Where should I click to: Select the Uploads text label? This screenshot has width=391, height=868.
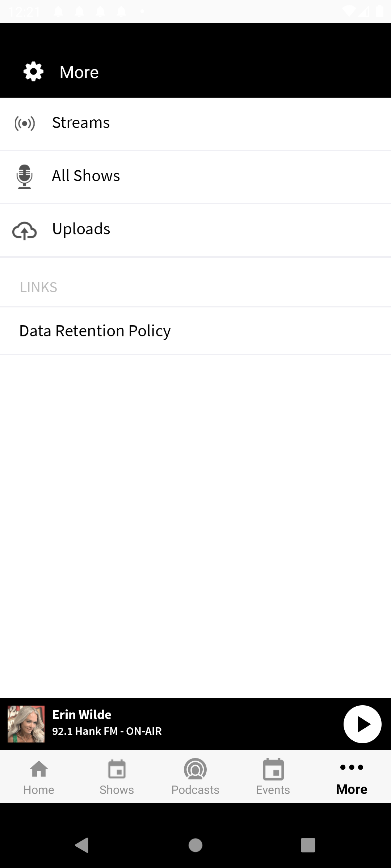tap(81, 229)
